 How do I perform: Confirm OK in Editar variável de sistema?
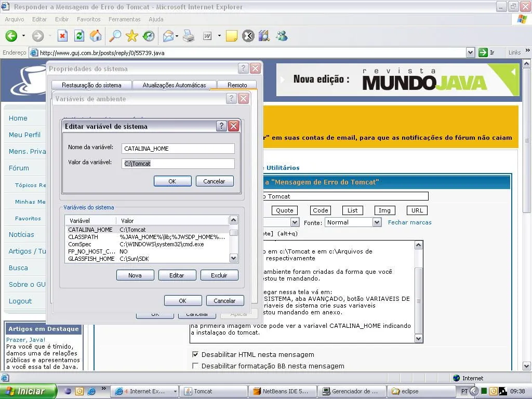[172, 181]
